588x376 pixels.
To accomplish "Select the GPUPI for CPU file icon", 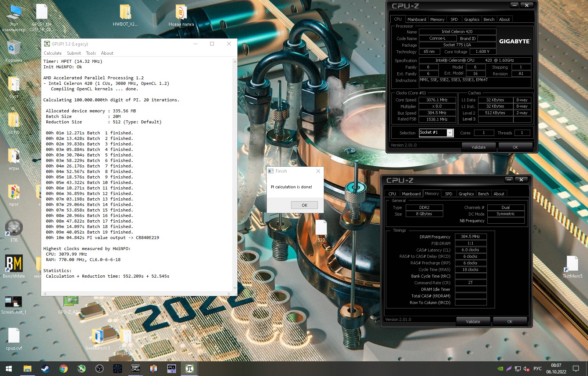I will pos(42,18).
